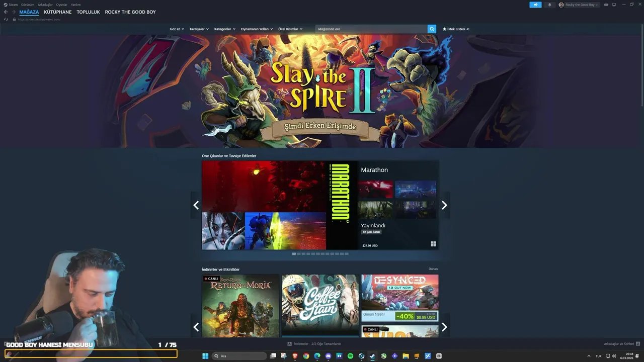This screenshot has width=644, height=362.
Task: Click the En Çok Satan tag
Action: point(371,232)
